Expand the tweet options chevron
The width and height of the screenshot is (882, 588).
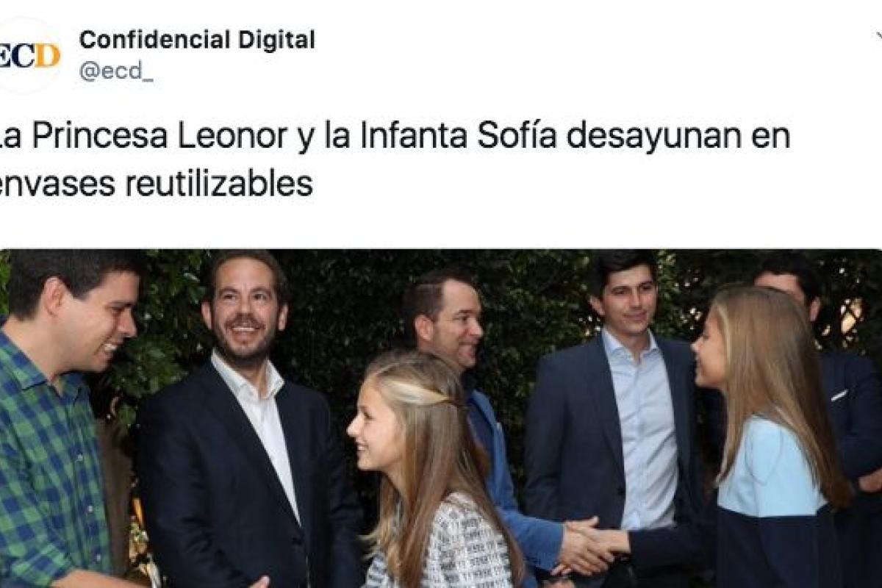coord(877,37)
